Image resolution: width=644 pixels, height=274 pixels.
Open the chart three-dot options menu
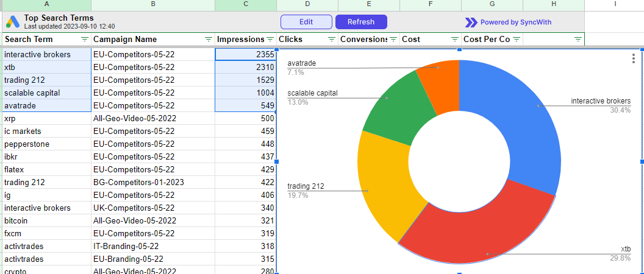[x=634, y=58]
